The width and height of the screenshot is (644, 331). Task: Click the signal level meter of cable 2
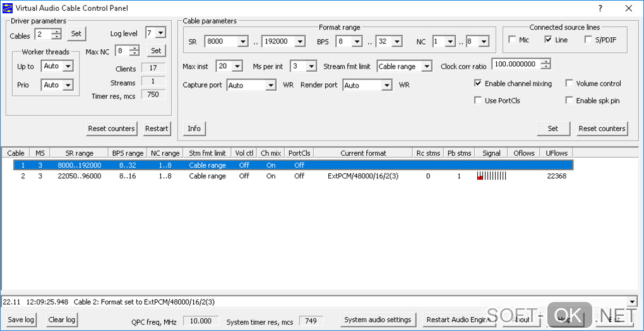(492, 176)
